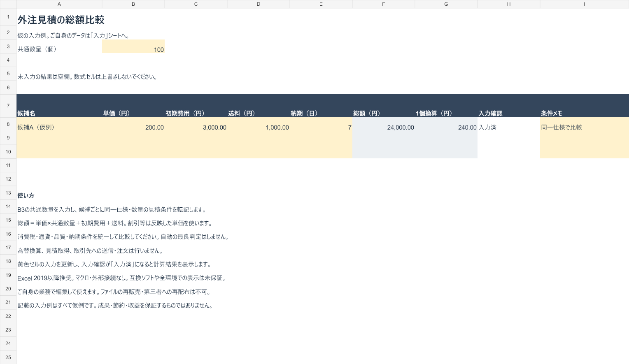Click the line starting 記載の入力例
This screenshot has height=364, width=629.
(115, 305)
